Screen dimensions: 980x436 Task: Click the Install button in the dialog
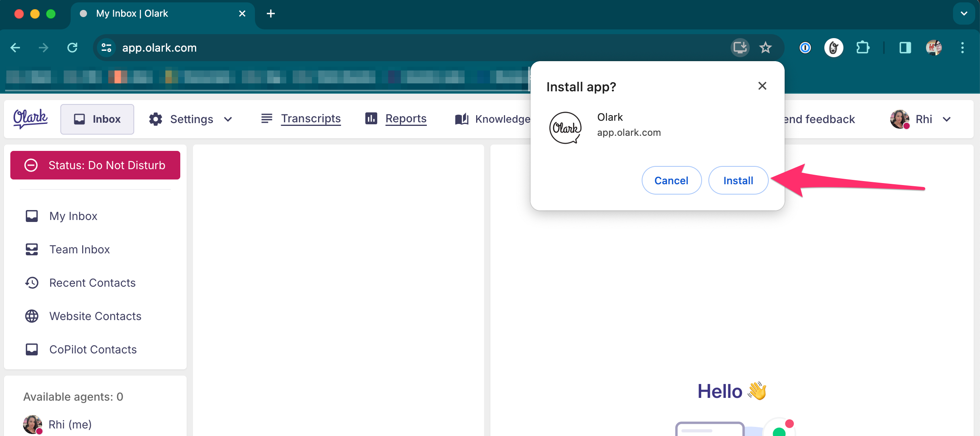[x=738, y=180]
